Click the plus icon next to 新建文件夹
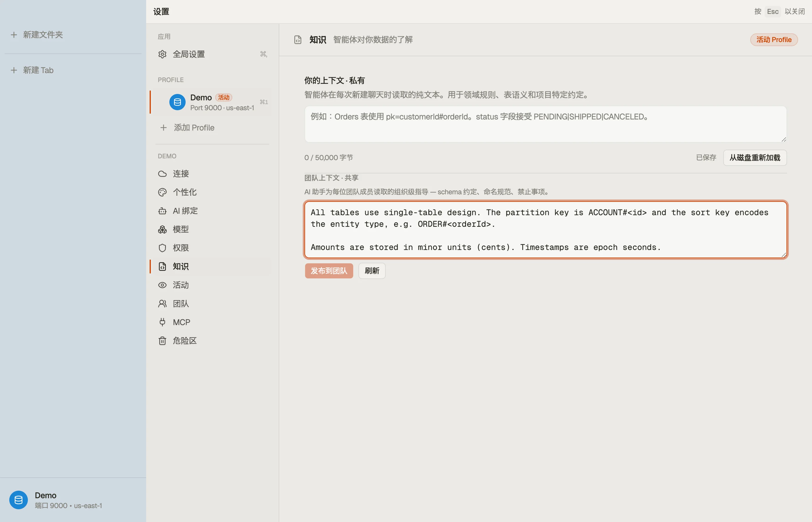This screenshot has width=812, height=522. click(14, 35)
